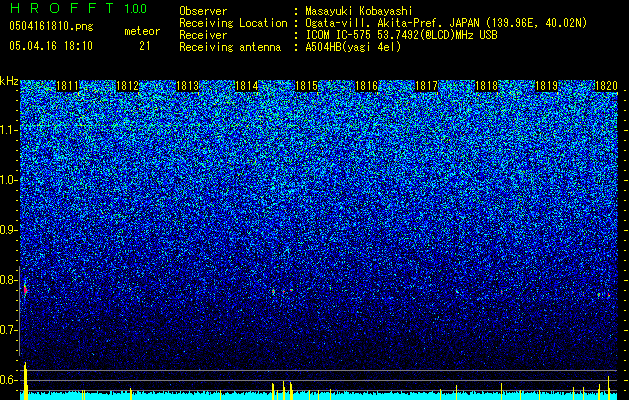Click the 1820 time marker

pos(606,86)
